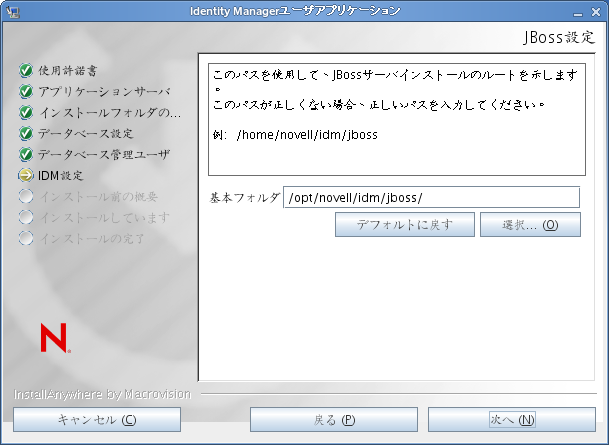Image resolution: width=609 pixels, height=445 pixels.
Task: Select the インストールしています step label
Action: pyautogui.click(x=104, y=217)
